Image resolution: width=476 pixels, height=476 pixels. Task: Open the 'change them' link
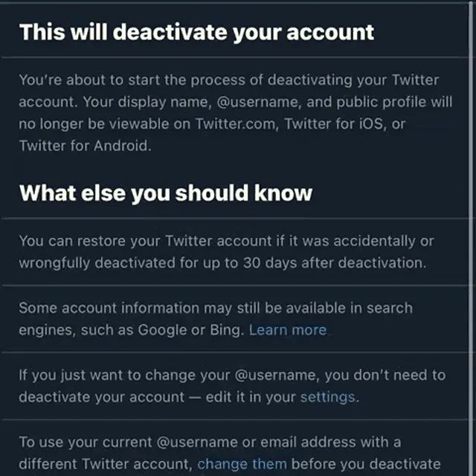click(x=242, y=464)
